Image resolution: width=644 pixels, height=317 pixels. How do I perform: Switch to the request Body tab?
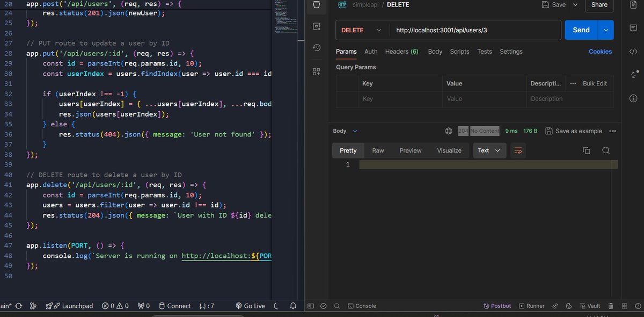pos(435,52)
